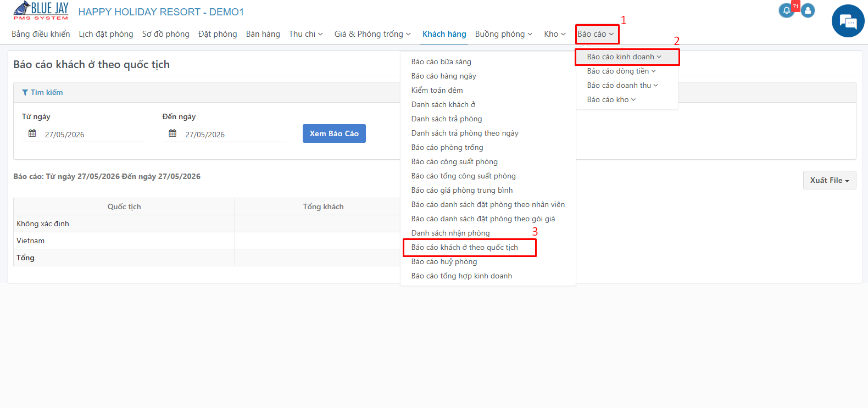This screenshot has height=408, width=868.
Task: Open Báo cáo huỷ phòng report
Action: coord(444,261)
